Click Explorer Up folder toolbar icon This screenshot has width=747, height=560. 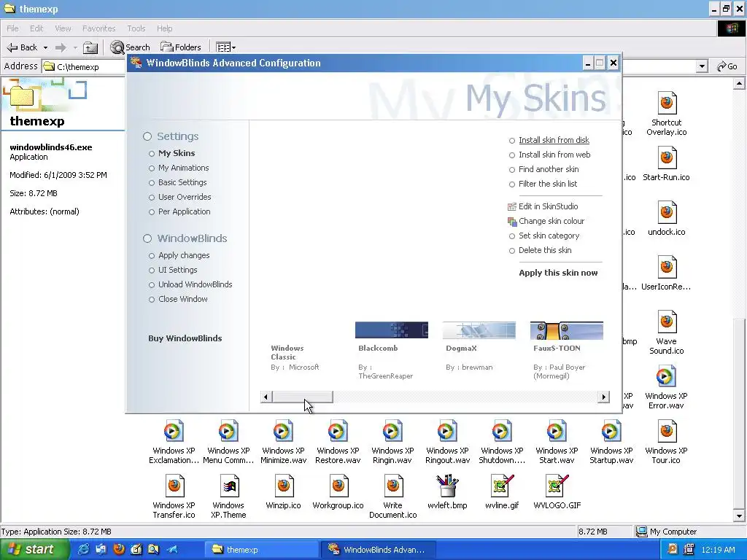[x=90, y=47]
